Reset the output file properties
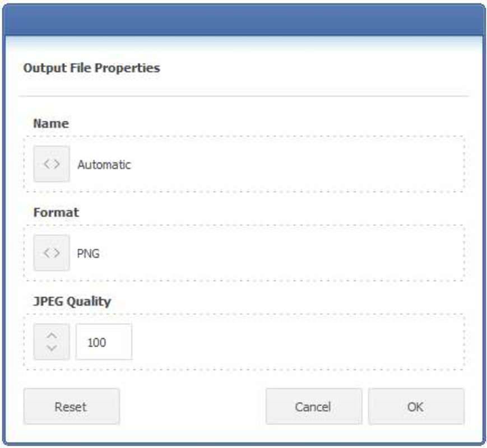The width and height of the screenshot is (487, 448). point(71,407)
